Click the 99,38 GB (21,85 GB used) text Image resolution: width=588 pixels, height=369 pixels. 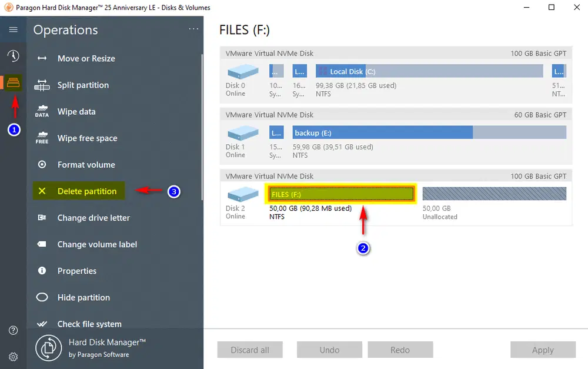tap(356, 85)
